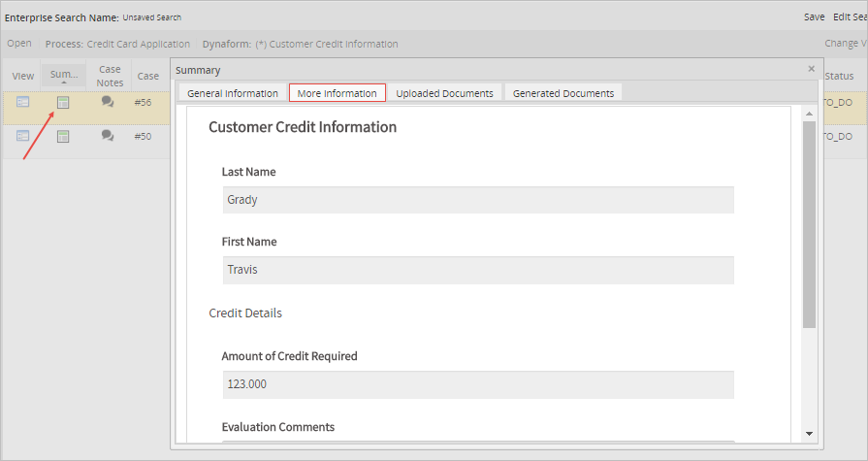
Task: Open the Generated Documents tab
Action: [x=563, y=93]
